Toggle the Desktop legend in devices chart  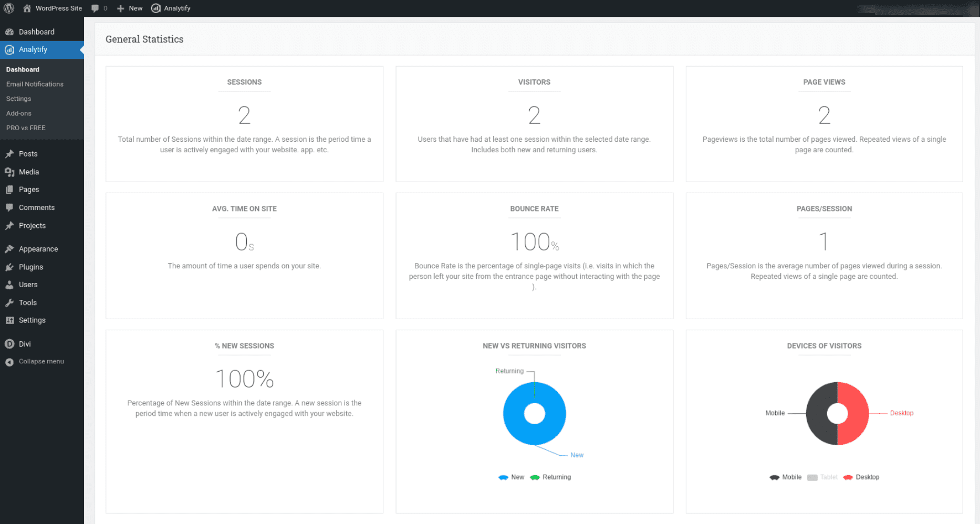coord(861,477)
